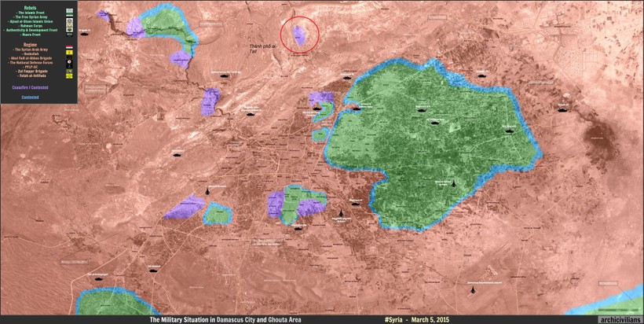The height and width of the screenshot is (324, 644).
Task: Select the yellow Hezbollah flag in legend
Action: [69, 53]
